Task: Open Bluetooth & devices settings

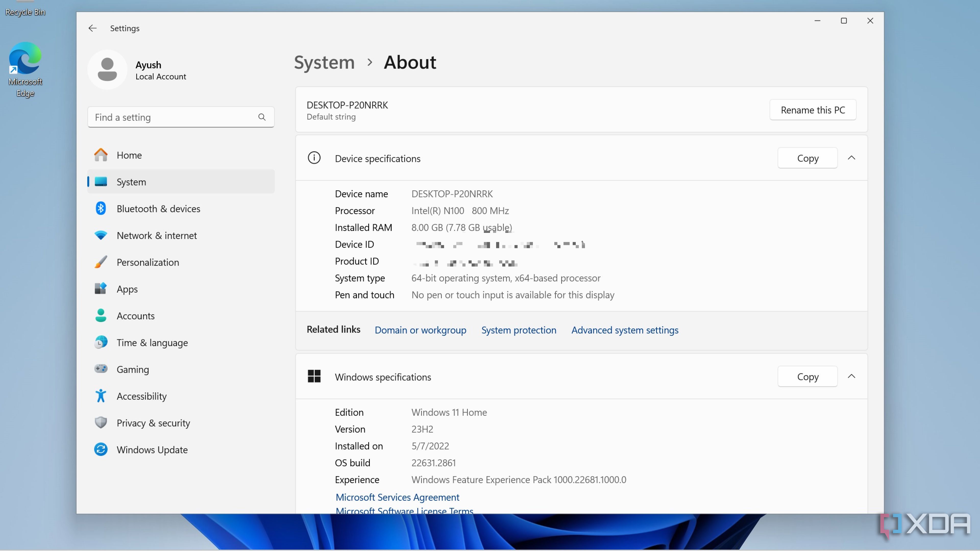Action: 158,209
